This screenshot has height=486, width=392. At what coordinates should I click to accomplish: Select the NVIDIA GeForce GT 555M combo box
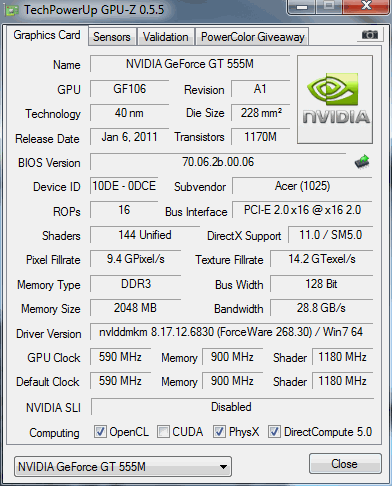123,466
